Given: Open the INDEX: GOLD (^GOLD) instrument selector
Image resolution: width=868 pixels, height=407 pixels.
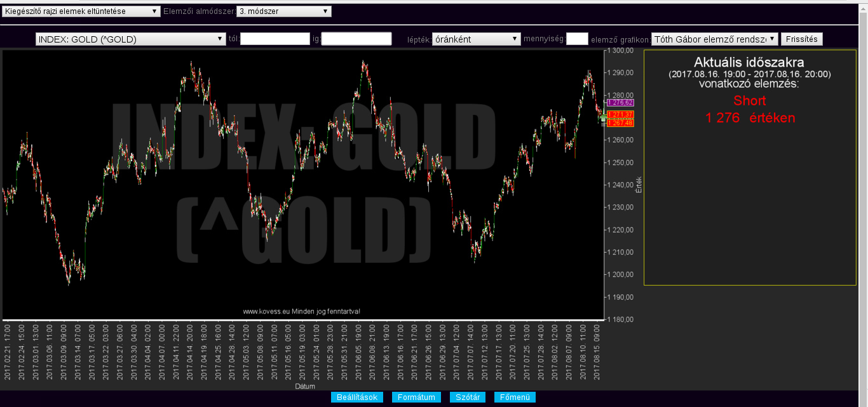Looking at the screenshot, I should pyautogui.click(x=131, y=39).
